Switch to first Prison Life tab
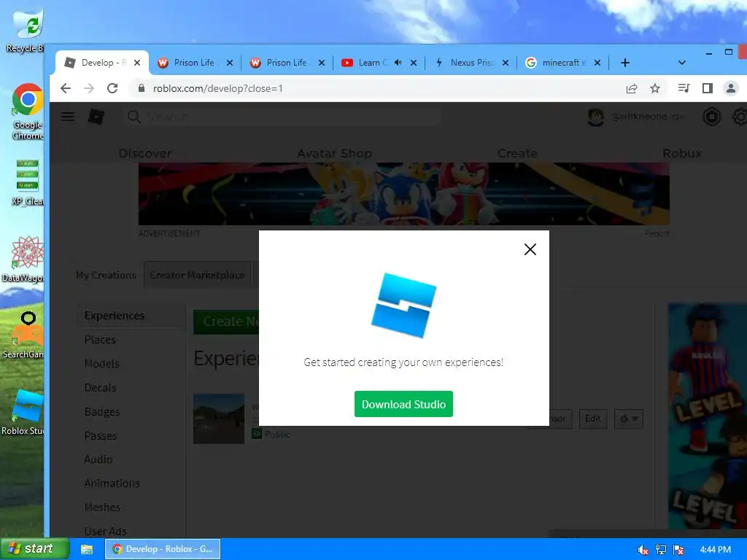747x560 pixels. tap(194, 63)
